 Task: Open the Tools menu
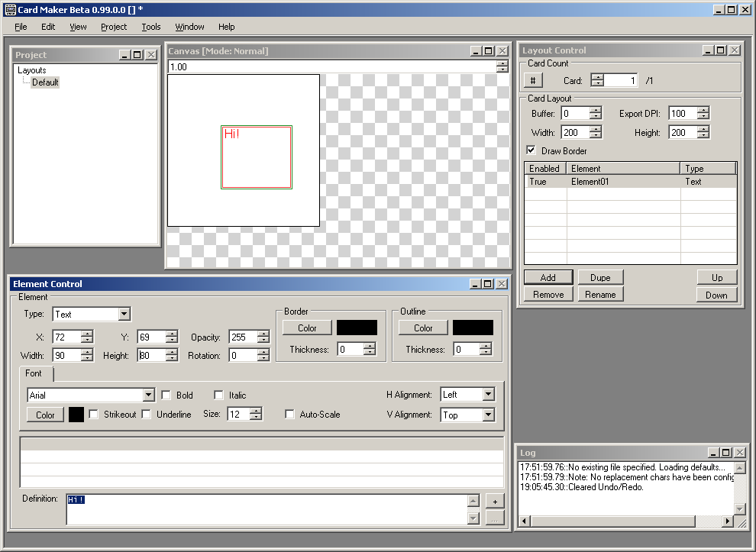pos(151,27)
